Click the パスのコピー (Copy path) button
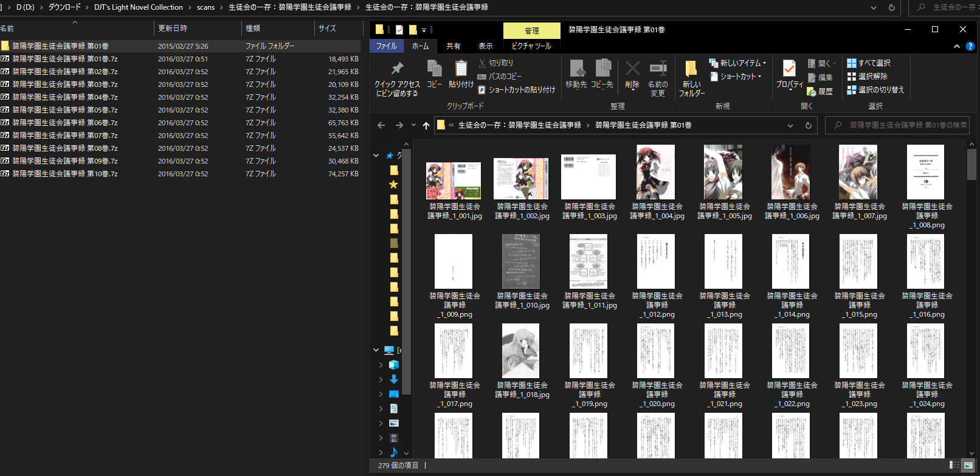The width and height of the screenshot is (980, 476). 499,77
